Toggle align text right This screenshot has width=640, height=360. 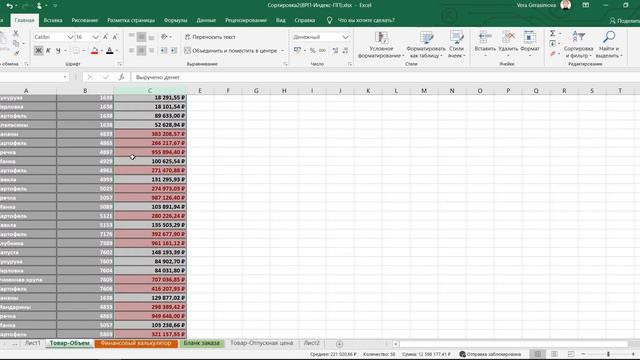[x=151, y=51]
